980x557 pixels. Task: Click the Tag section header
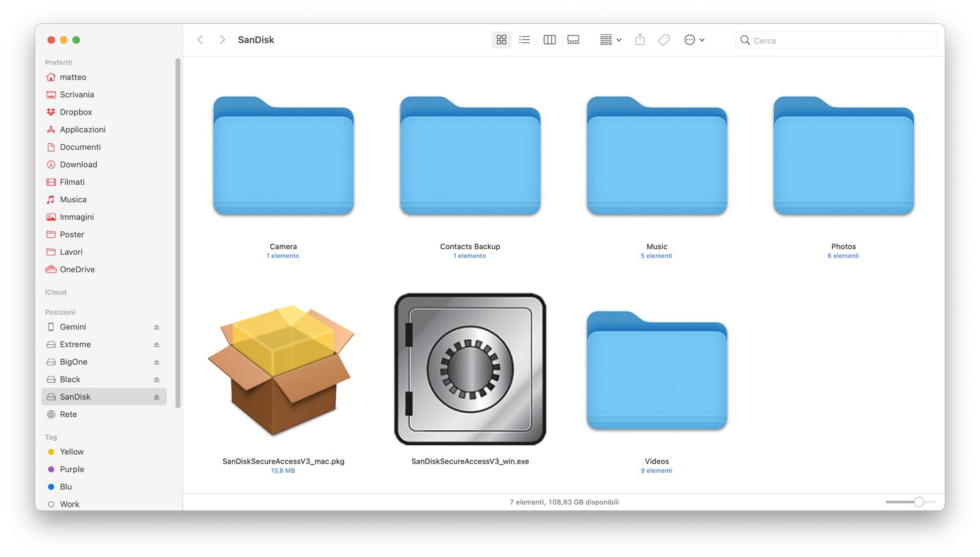click(51, 437)
